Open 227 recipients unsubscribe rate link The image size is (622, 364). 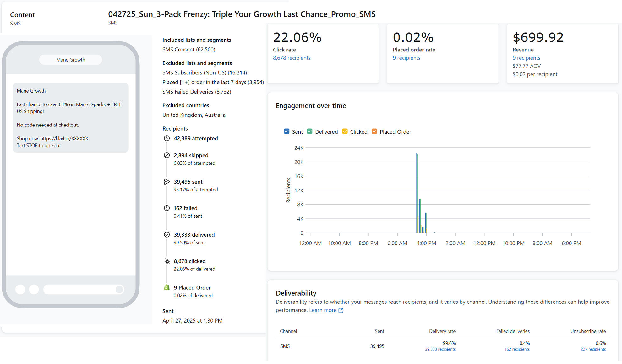[x=593, y=349]
